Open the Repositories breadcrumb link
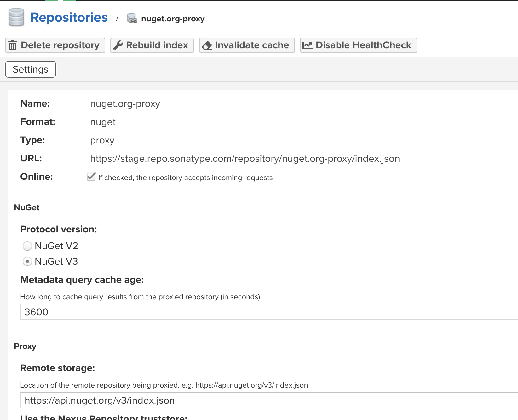The image size is (518, 420). (x=69, y=18)
